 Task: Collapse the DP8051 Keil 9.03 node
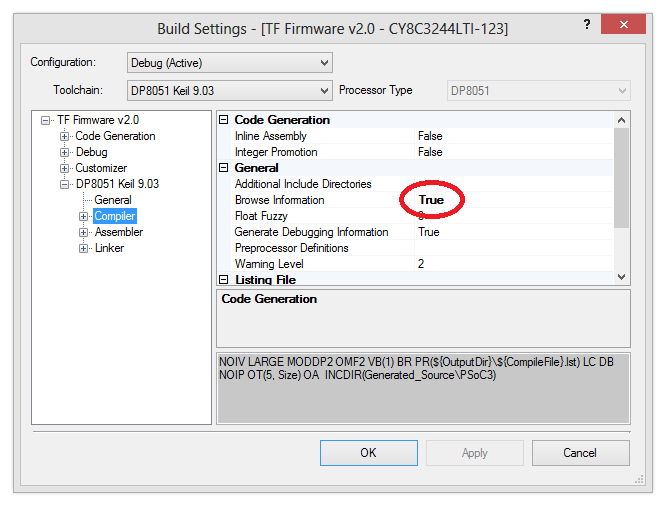pos(65,184)
